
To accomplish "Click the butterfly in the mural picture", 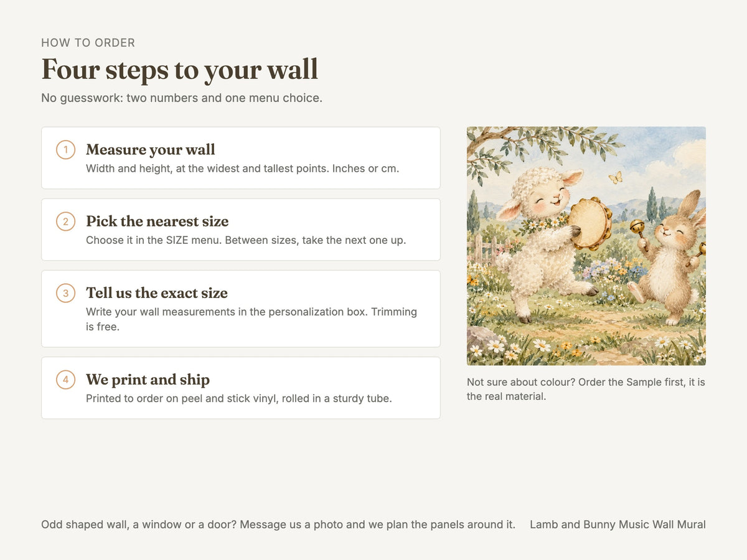I will click(x=615, y=177).
